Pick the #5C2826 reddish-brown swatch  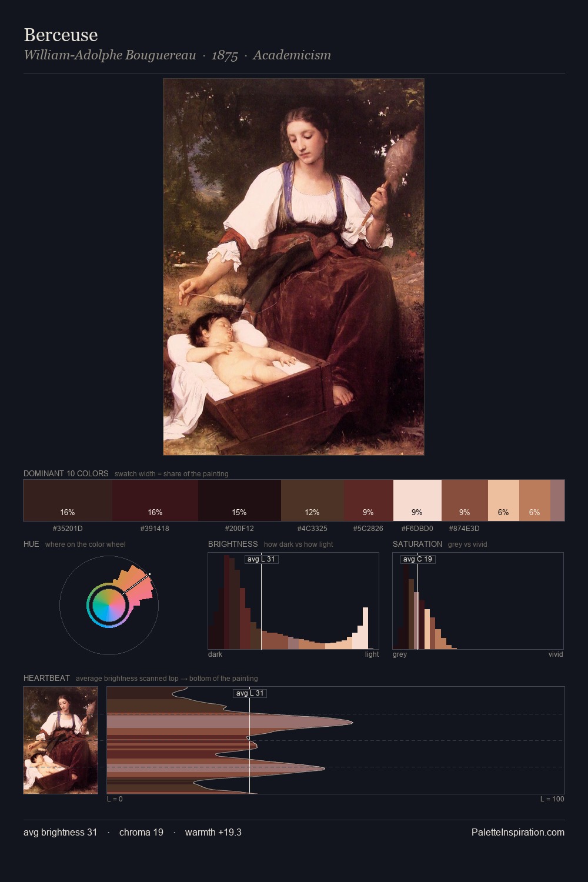pyautogui.click(x=369, y=500)
